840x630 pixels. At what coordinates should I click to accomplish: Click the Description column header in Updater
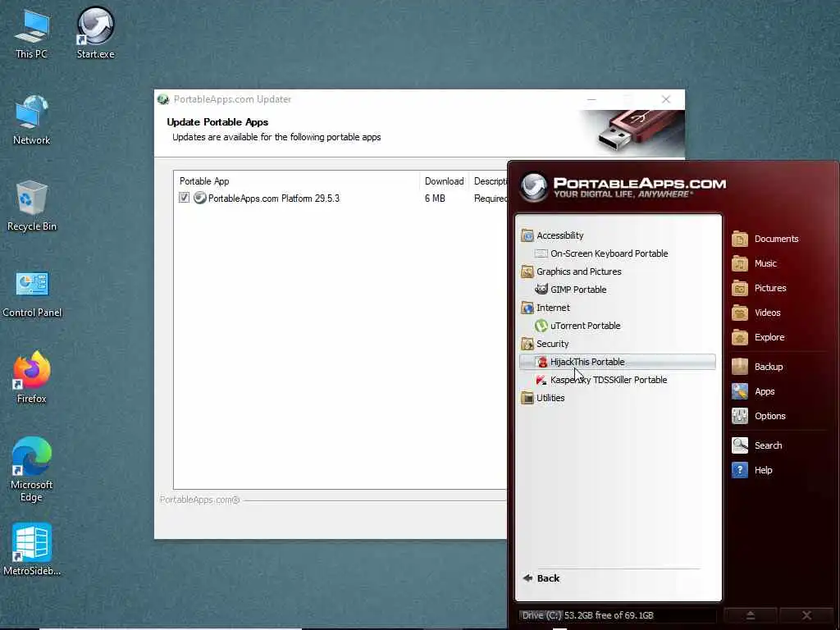pyautogui.click(x=490, y=181)
